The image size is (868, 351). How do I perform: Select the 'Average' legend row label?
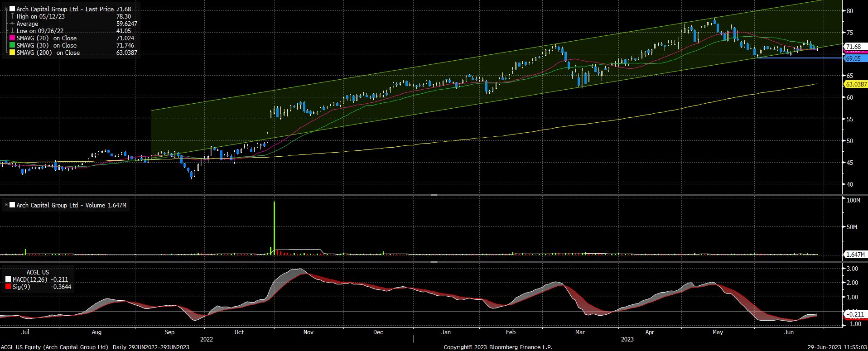coord(28,24)
